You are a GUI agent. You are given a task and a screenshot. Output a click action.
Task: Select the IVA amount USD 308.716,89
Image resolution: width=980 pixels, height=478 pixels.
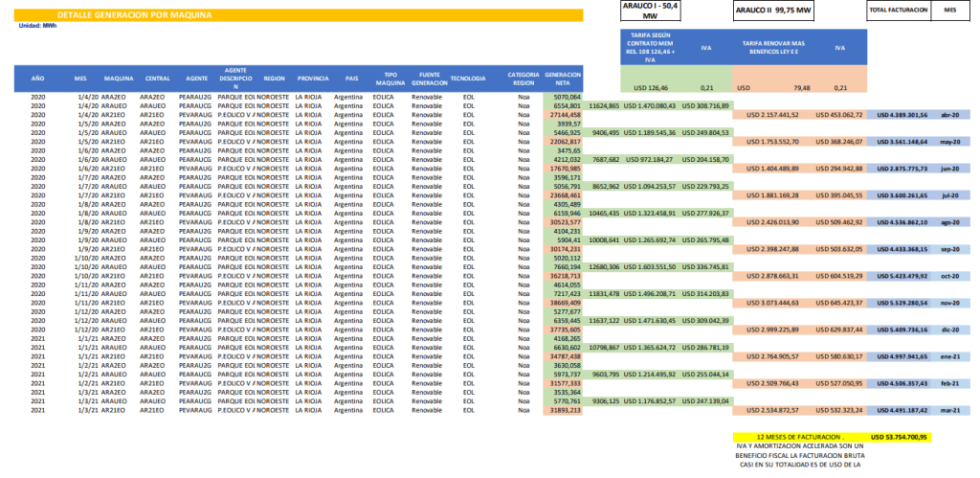(705, 105)
